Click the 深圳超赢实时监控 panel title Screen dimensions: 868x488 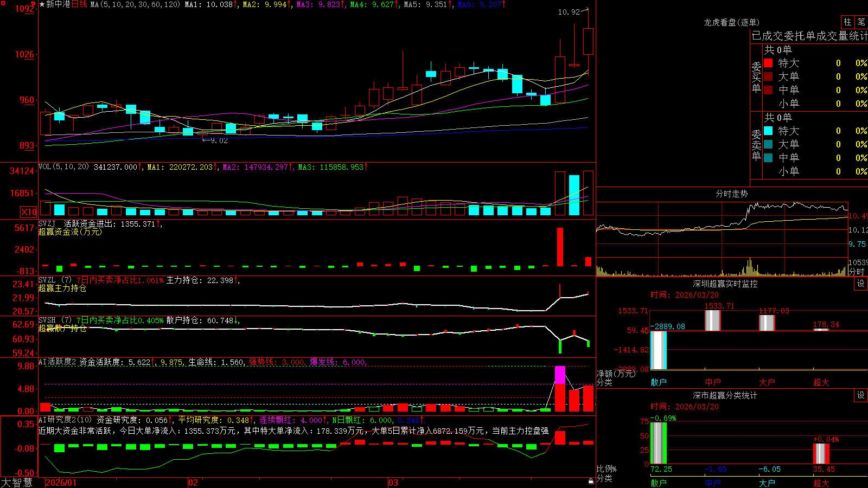click(x=725, y=284)
